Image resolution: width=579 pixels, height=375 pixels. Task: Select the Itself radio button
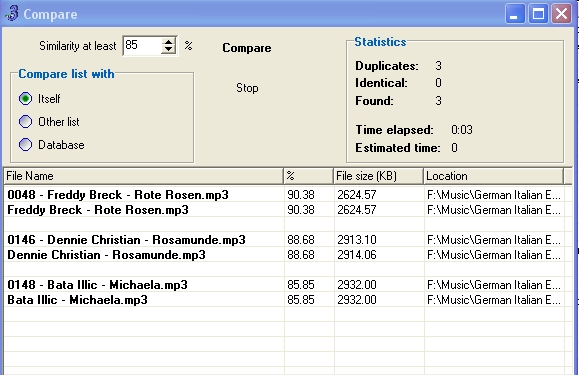(25, 99)
